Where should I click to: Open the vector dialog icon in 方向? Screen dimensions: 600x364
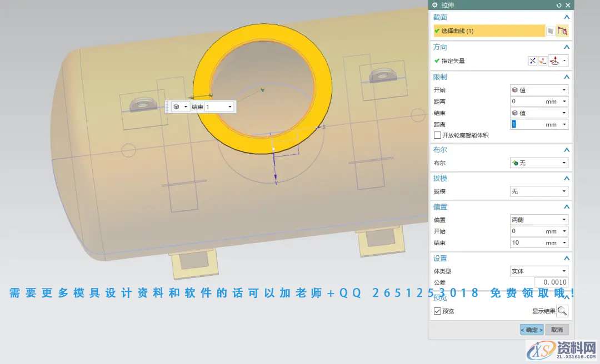click(x=542, y=61)
